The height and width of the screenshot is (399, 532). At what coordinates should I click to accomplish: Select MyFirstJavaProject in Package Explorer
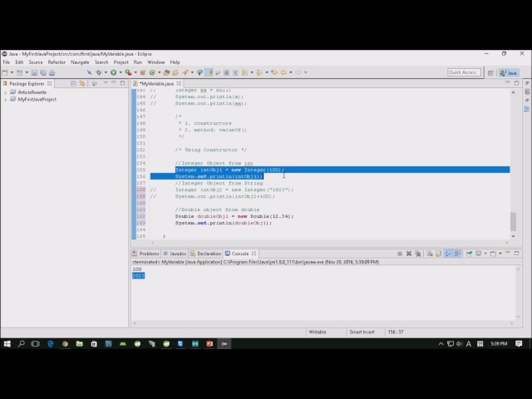click(37, 100)
